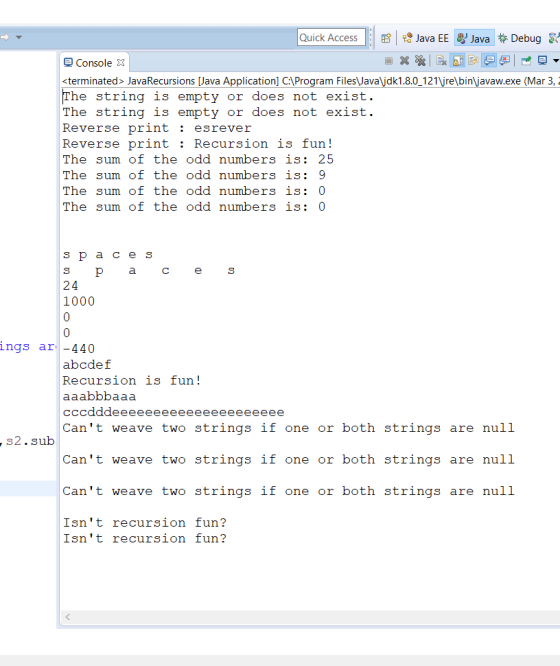Image resolution: width=560 pixels, height=666 pixels.
Task: Select the Console tab
Action: click(x=93, y=63)
